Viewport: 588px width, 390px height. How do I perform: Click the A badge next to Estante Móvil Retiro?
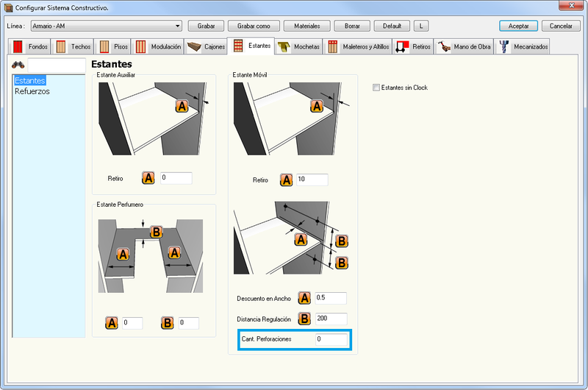point(287,180)
